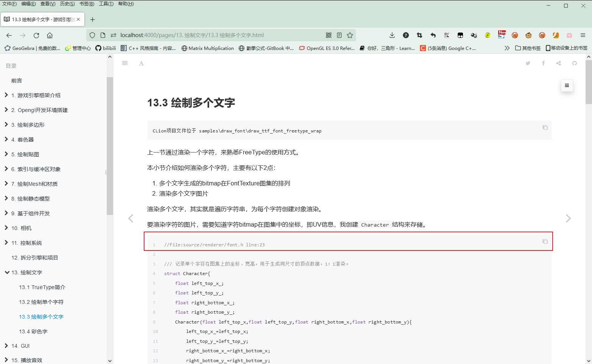Click the address bar URL field
592x364 pixels.
221,35
